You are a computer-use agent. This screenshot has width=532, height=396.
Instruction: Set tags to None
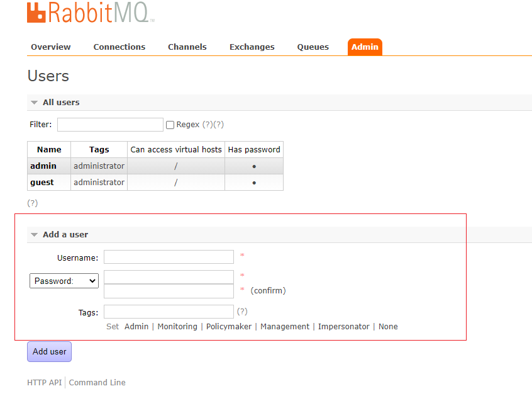(388, 327)
